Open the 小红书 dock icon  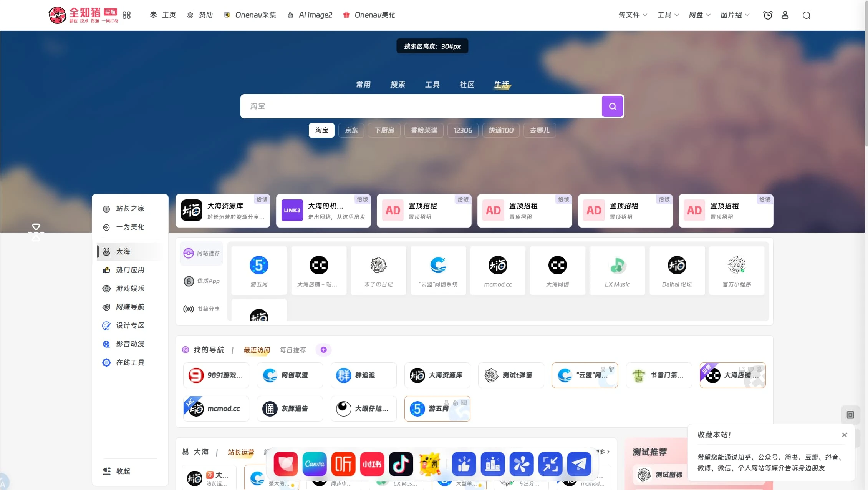click(372, 464)
